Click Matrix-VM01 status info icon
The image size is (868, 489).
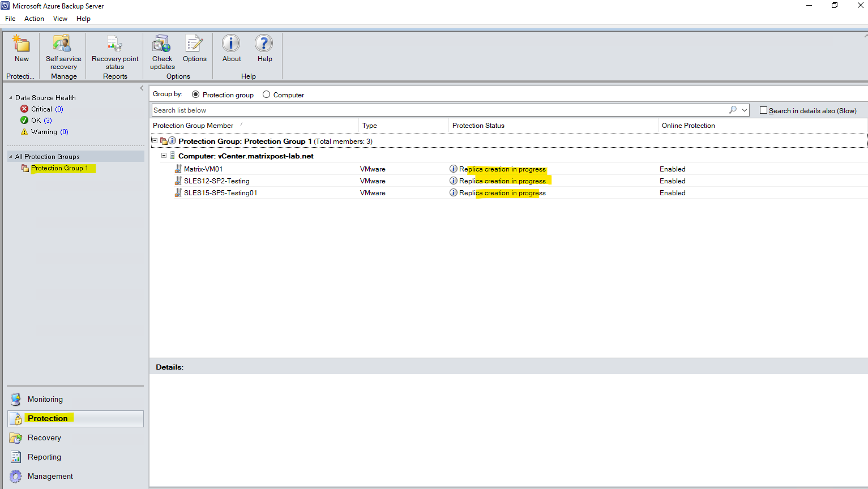(454, 169)
